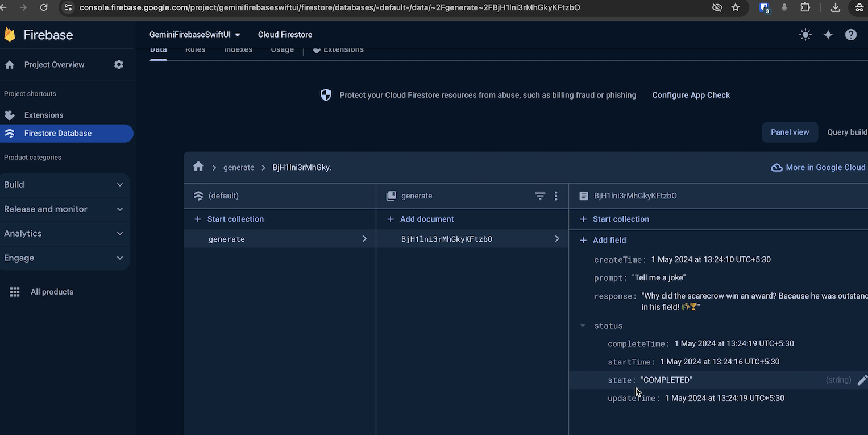
Task: Bookmark this page with the star icon
Action: click(x=736, y=7)
